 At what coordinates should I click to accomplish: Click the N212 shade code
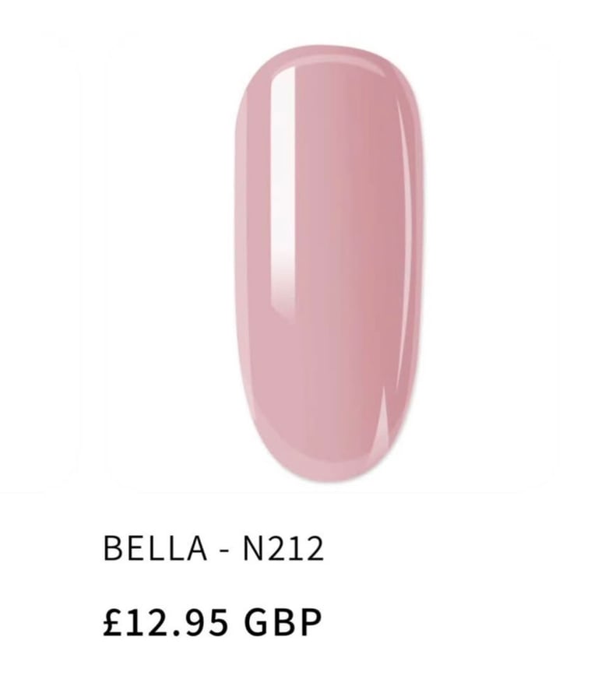point(283,548)
